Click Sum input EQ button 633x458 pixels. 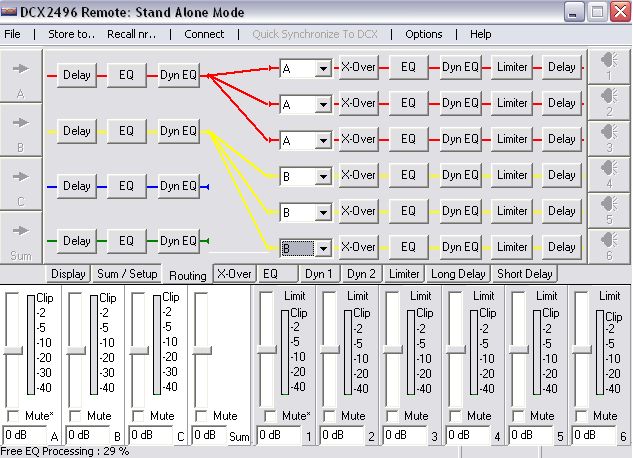(x=126, y=241)
